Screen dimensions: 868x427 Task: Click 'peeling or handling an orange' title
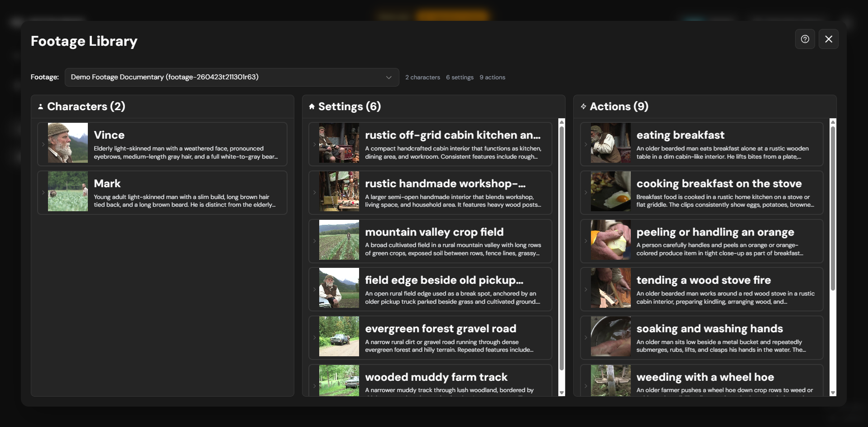point(715,232)
